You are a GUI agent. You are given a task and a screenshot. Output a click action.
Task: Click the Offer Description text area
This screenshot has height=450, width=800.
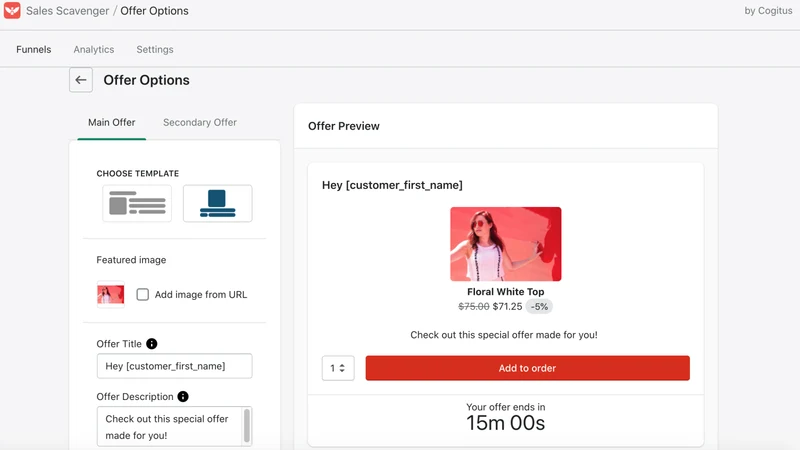pyautogui.click(x=169, y=427)
